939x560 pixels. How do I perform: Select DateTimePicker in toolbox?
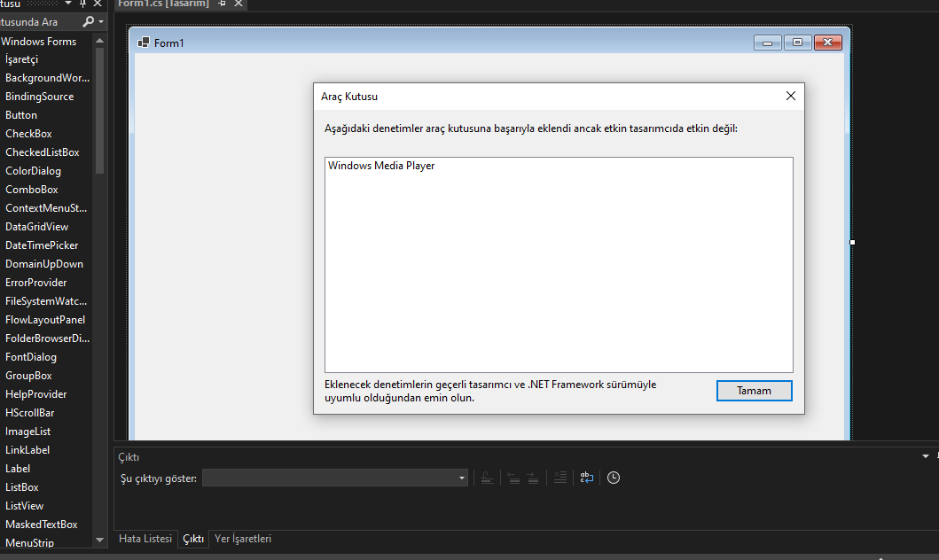[x=42, y=245]
